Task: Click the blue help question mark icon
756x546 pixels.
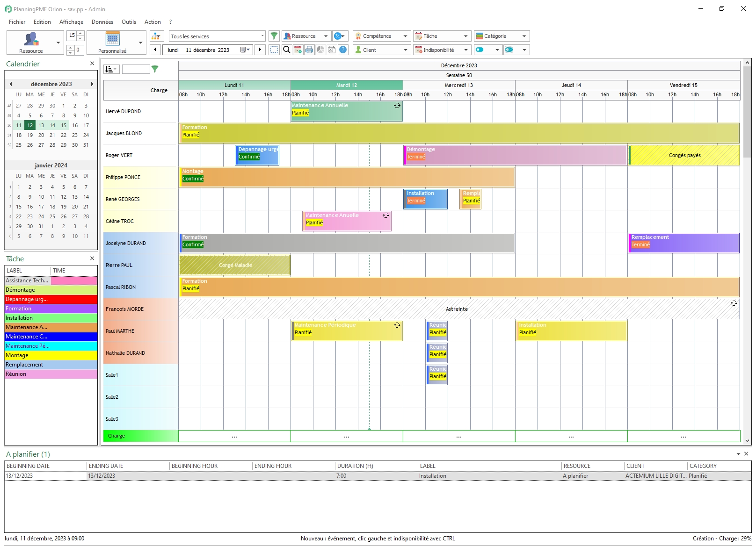Action: (x=343, y=50)
